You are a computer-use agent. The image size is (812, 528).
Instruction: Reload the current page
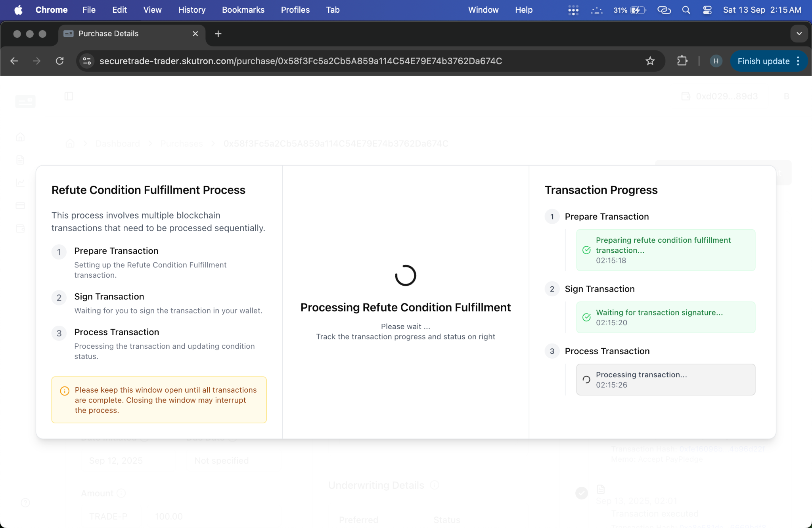pos(59,61)
